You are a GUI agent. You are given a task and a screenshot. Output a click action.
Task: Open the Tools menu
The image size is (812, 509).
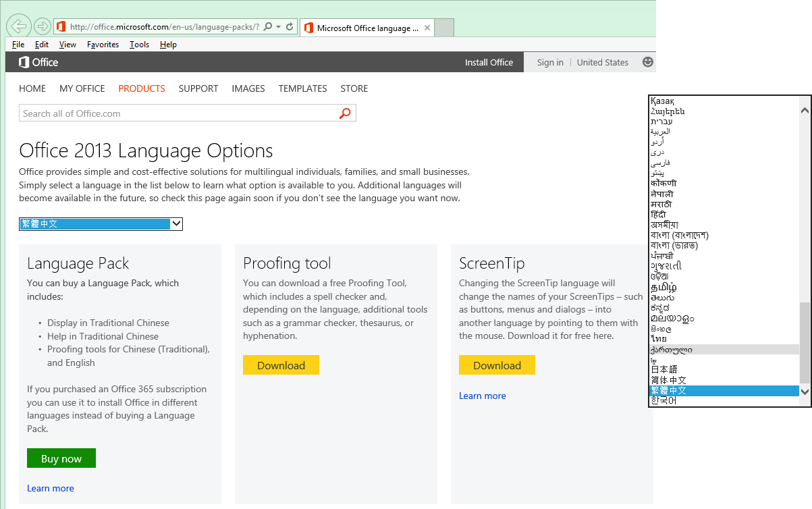click(x=139, y=45)
